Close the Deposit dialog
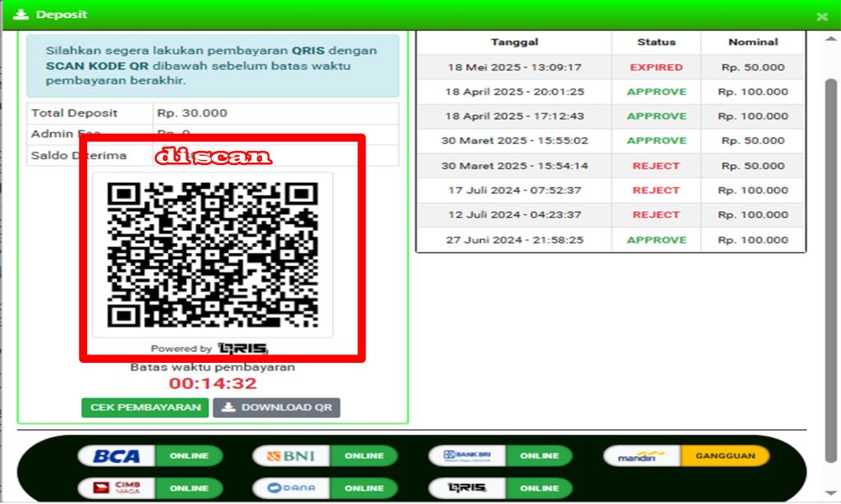The height and width of the screenshot is (504, 841). [822, 16]
